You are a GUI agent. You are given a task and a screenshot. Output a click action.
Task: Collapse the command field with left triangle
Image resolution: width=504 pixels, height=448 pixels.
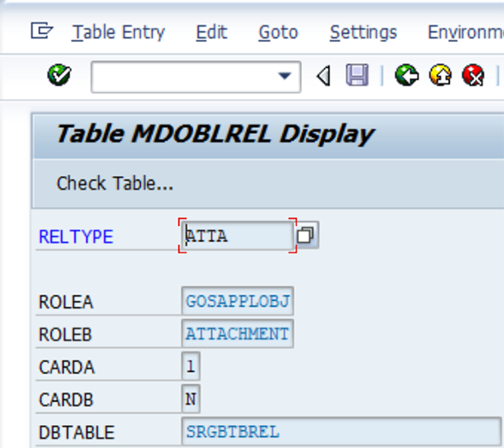pyautogui.click(x=324, y=76)
